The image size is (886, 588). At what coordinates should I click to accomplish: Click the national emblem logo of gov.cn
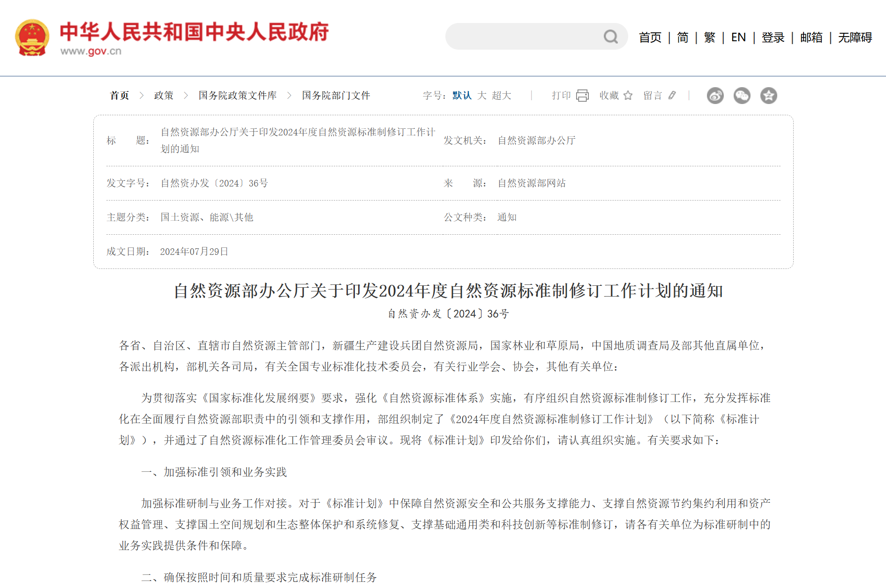[x=33, y=36]
